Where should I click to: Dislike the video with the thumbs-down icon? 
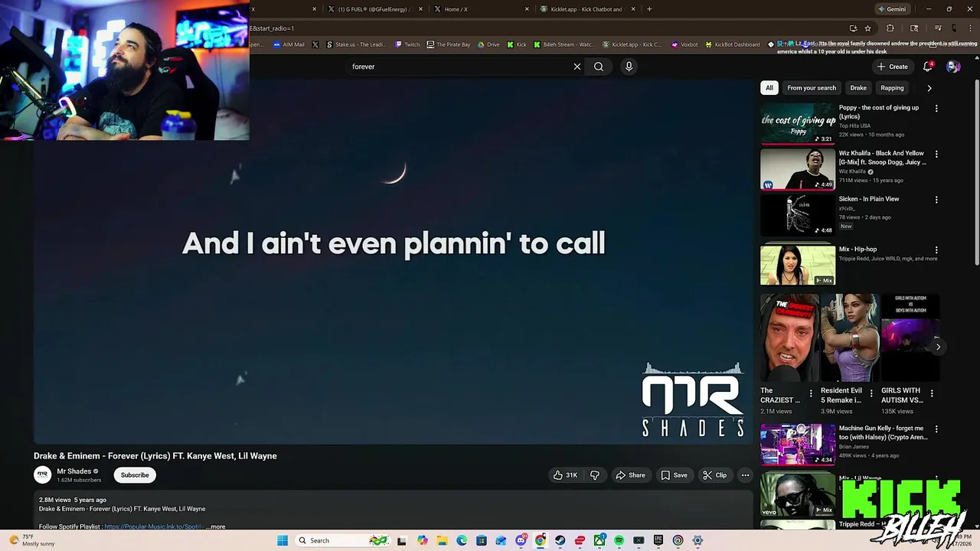pyautogui.click(x=595, y=475)
